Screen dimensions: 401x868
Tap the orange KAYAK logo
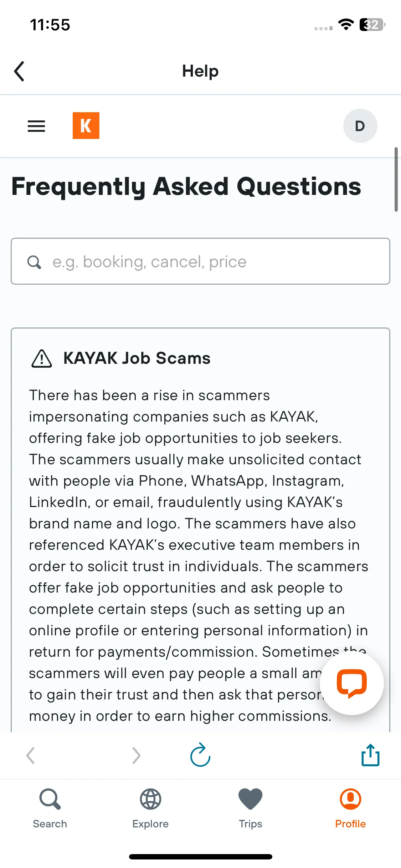[86, 126]
